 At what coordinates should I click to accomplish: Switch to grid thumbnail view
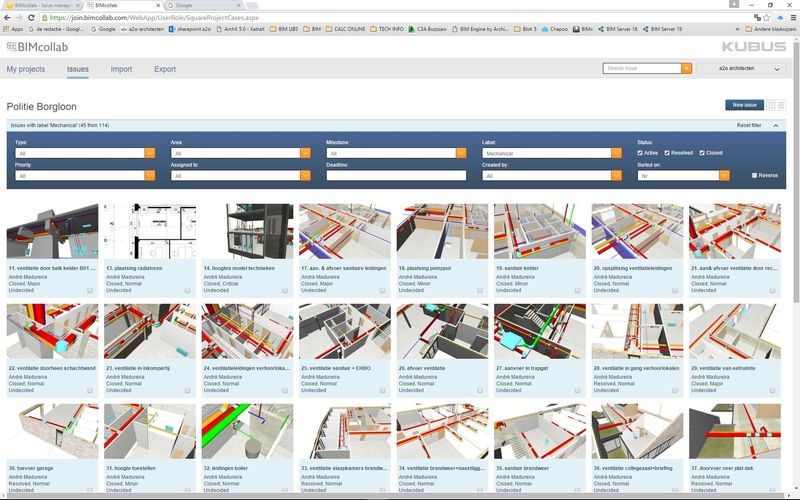click(x=772, y=105)
